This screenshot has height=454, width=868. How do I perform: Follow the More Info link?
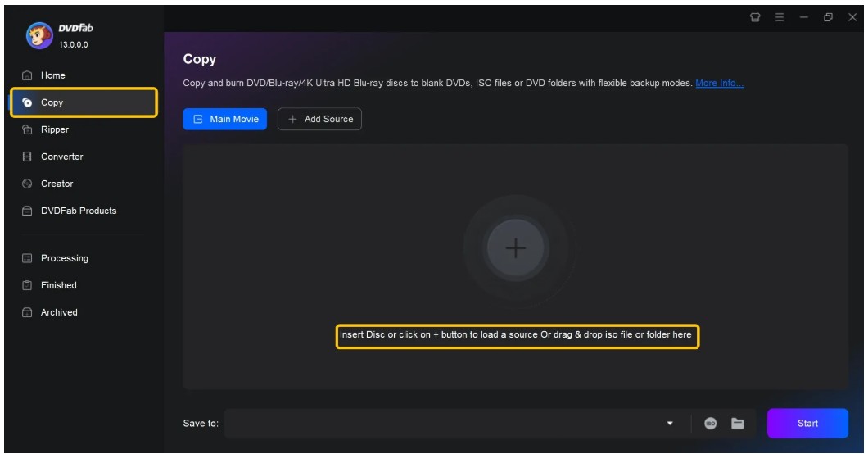(719, 84)
